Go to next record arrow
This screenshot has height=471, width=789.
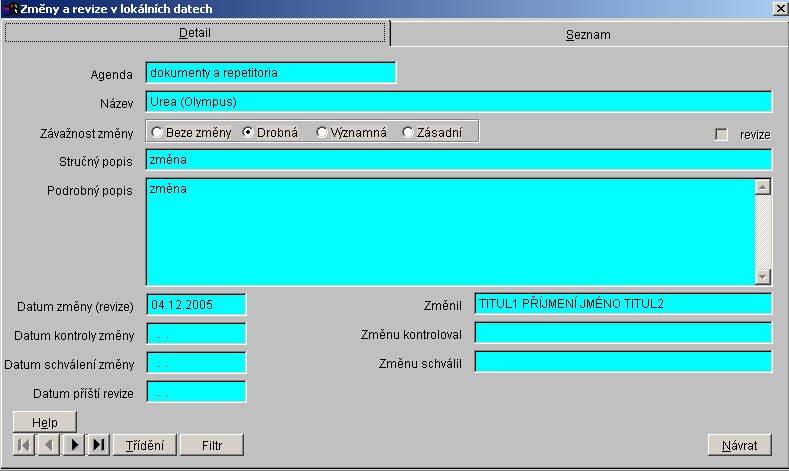pos(74,445)
